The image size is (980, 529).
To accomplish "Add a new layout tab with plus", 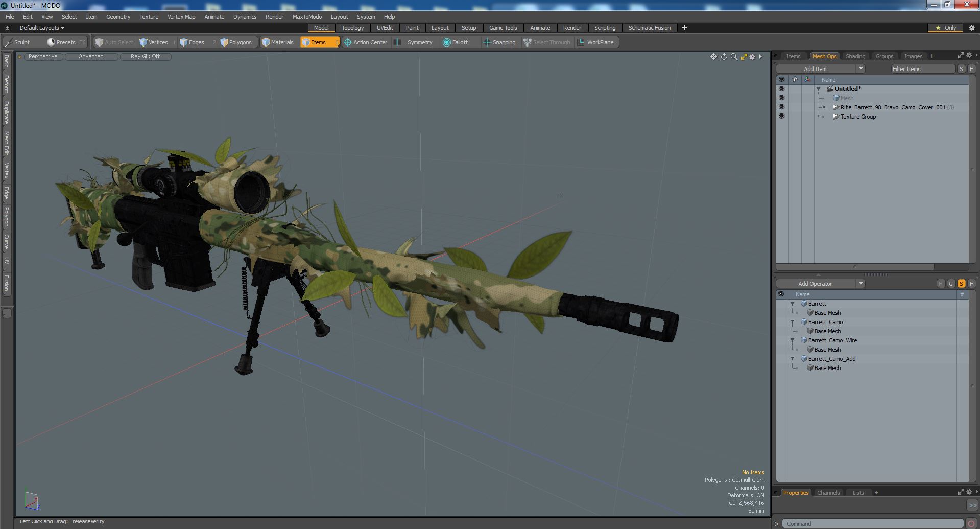I will point(684,28).
